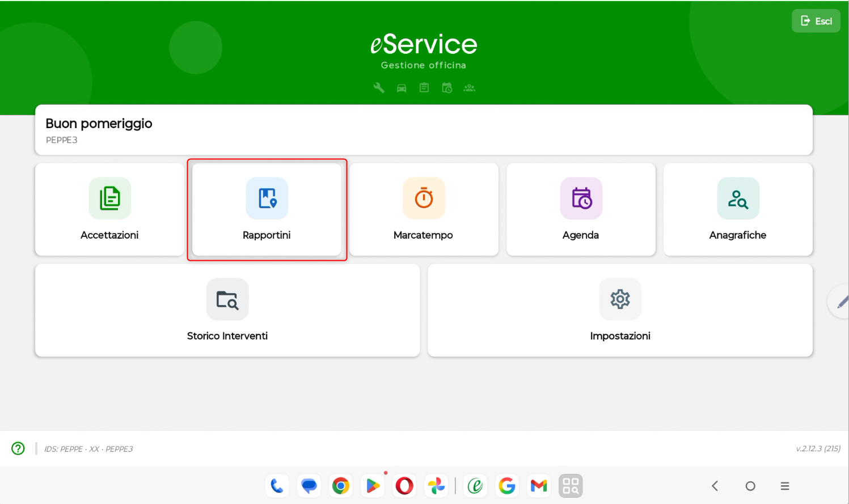The width and height of the screenshot is (849, 504).
Task: Click the Buon pomeriggio greeting card
Action: tap(424, 130)
